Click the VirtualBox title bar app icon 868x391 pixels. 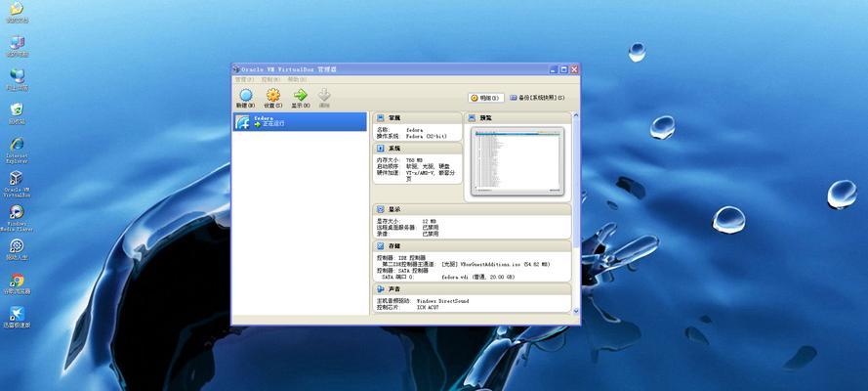coord(236,69)
